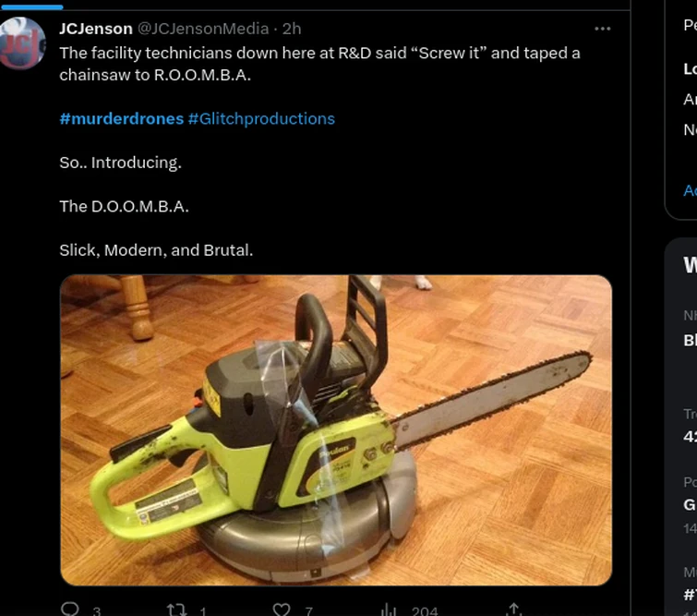Click the reply count 3

pyautogui.click(x=96, y=611)
